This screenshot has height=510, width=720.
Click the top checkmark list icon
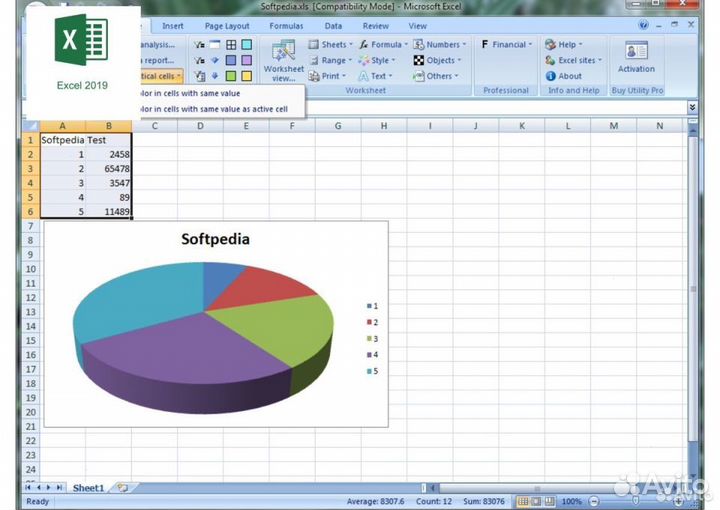point(199,45)
